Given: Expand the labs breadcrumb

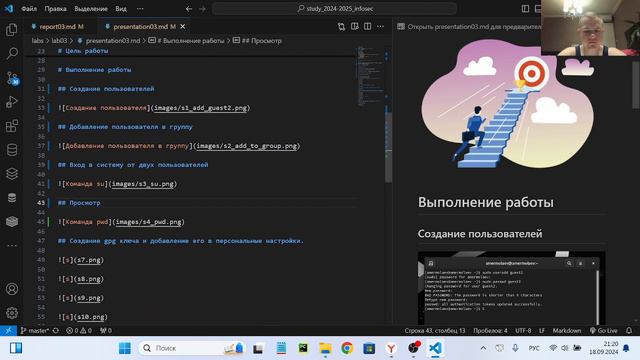Looking at the screenshot, I should coord(37,41).
